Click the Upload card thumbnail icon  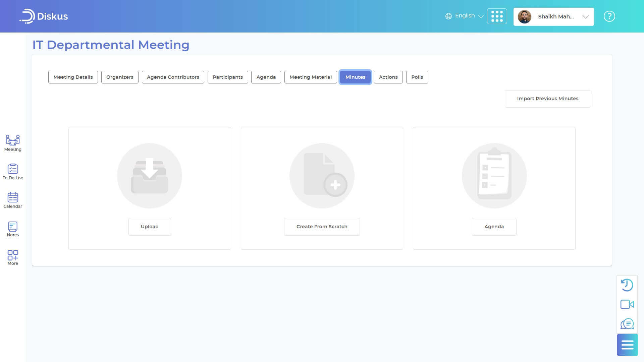point(150,175)
